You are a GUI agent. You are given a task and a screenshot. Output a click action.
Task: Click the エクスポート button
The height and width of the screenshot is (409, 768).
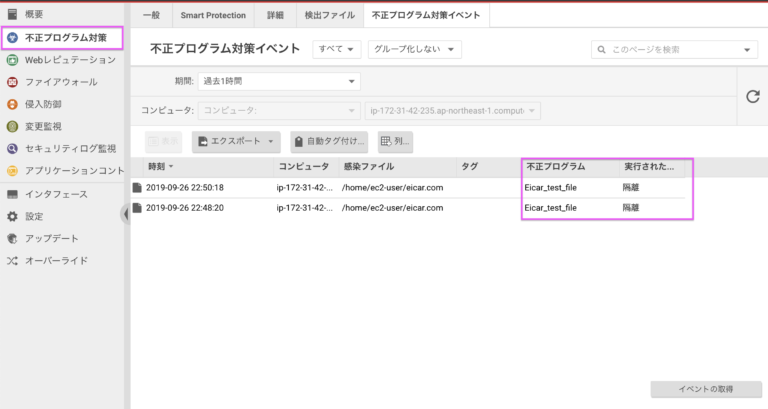tap(236, 142)
